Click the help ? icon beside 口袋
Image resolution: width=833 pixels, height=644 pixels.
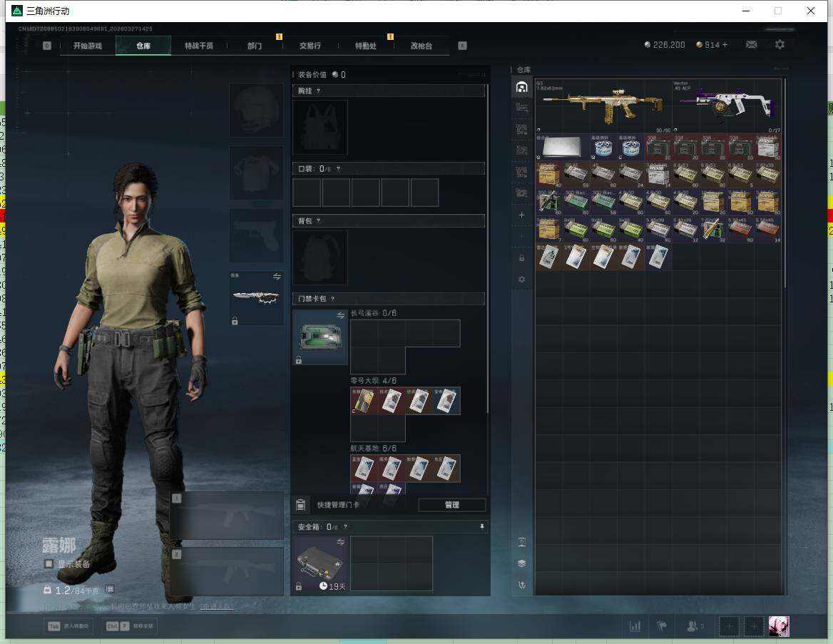pyautogui.click(x=338, y=169)
